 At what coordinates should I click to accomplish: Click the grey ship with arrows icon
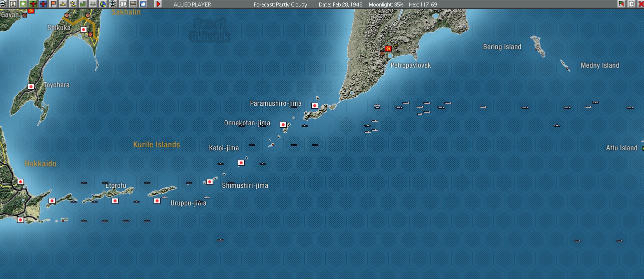(x=93, y=4)
